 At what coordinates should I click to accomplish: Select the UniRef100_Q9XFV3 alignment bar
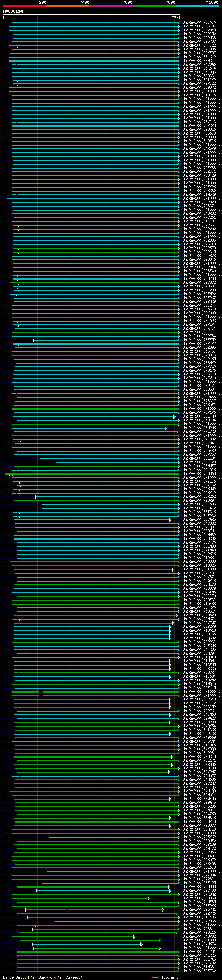pyautogui.click(x=118, y=462)
